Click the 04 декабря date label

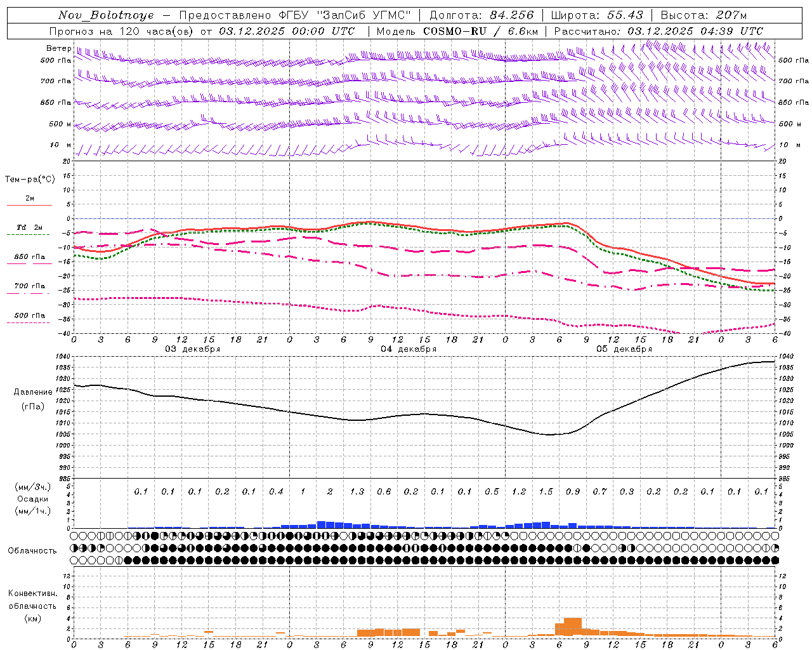tap(409, 349)
